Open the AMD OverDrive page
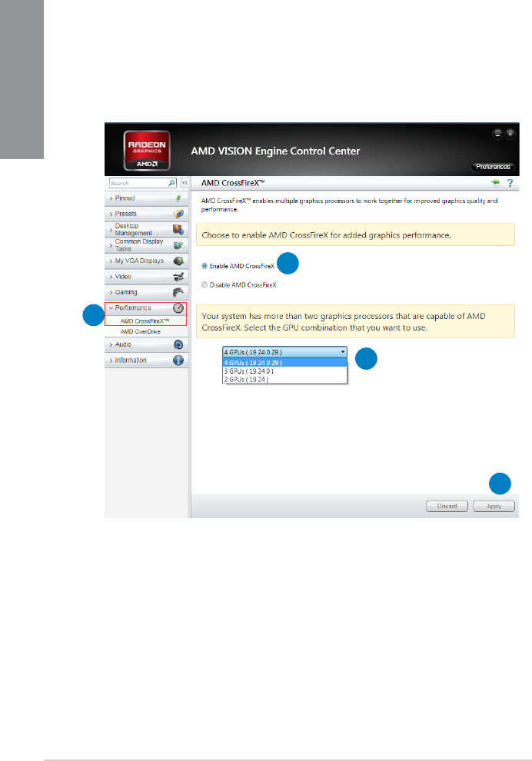The height and width of the screenshot is (761, 532). click(x=140, y=331)
